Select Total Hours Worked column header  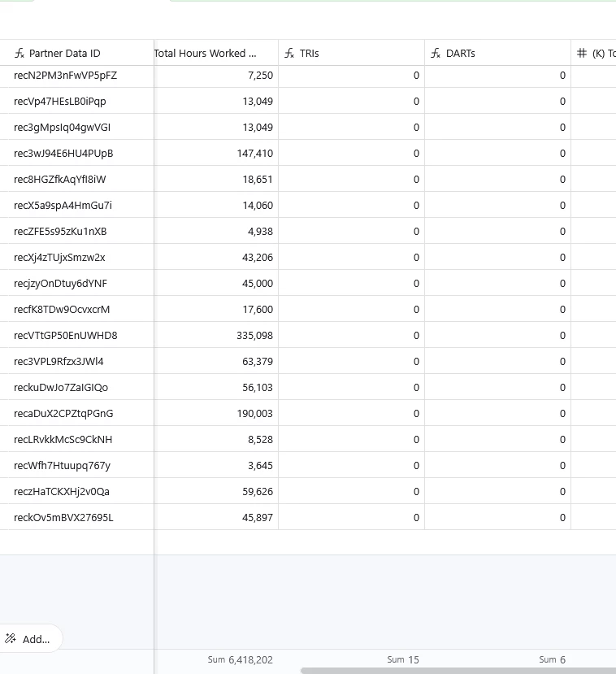click(216, 53)
